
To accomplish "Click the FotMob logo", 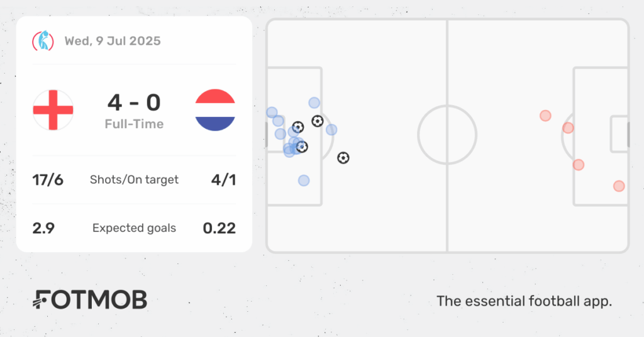I will click(x=89, y=300).
